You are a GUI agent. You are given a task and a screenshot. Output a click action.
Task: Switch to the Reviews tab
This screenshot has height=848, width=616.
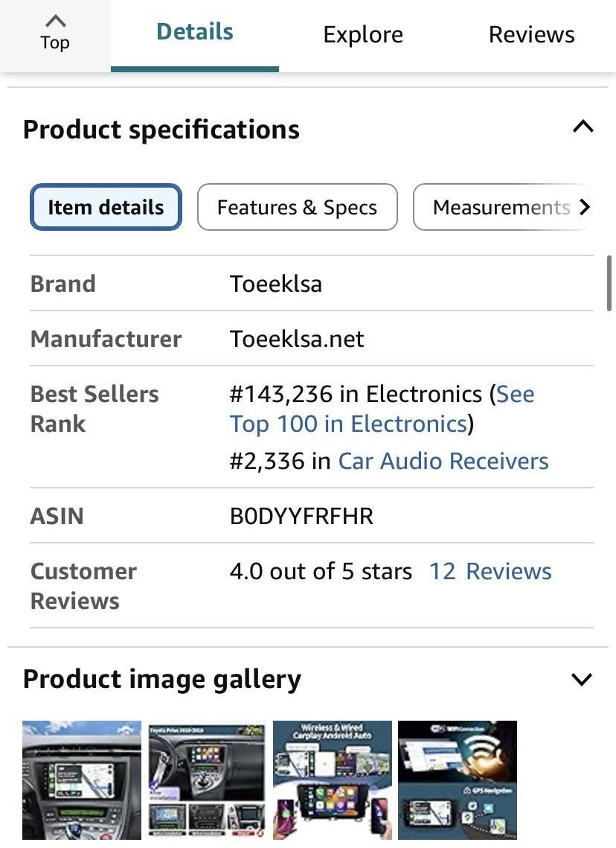pyautogui.click(x=531, y=34)
